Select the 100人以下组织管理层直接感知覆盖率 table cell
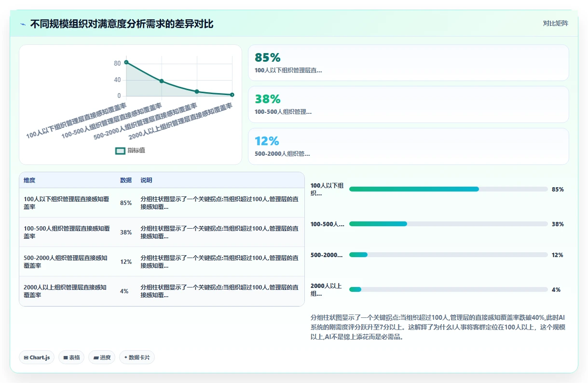This screenshot has width=588, height=383. click(67, 203)
